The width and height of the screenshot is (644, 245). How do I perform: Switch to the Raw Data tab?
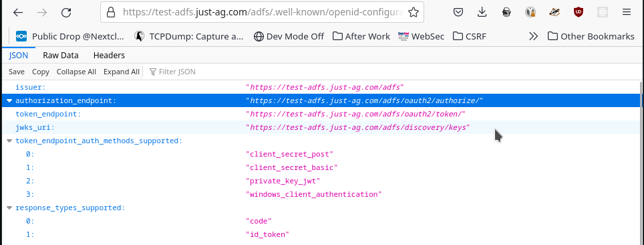tap(61, 55)
